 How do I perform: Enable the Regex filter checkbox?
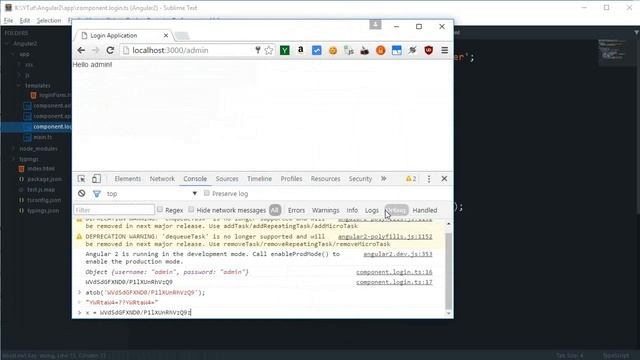pyautogui.click(x=160, y=209)
